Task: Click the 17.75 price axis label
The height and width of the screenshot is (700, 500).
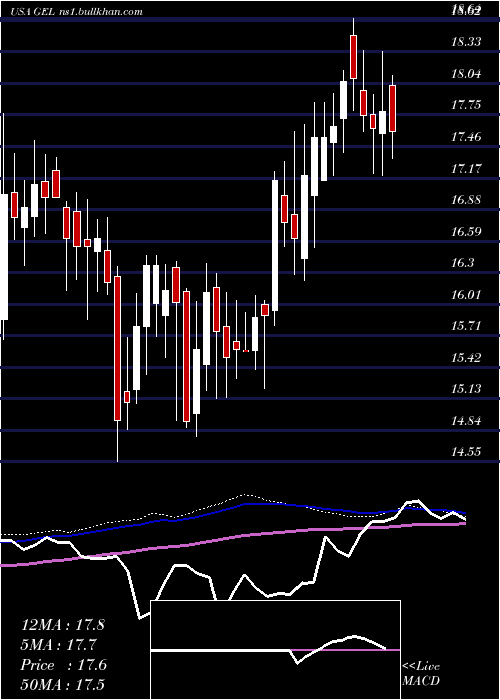Action: point(466,105)
